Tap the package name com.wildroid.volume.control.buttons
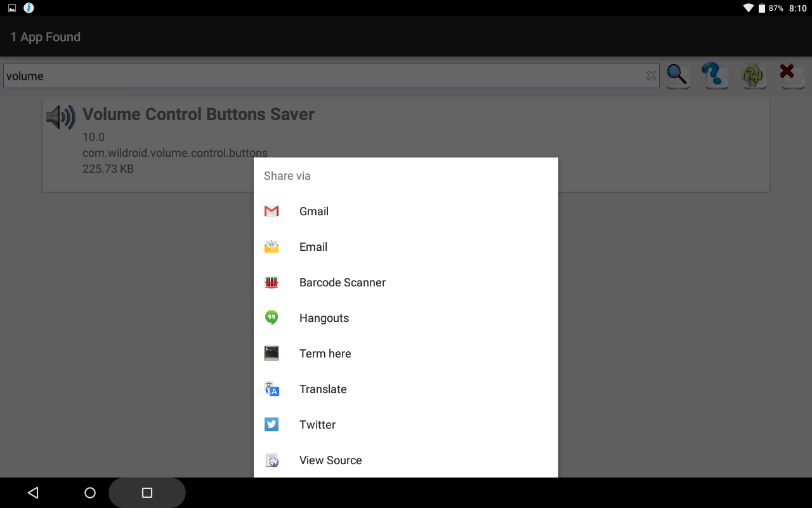 [x=175, y=153]
